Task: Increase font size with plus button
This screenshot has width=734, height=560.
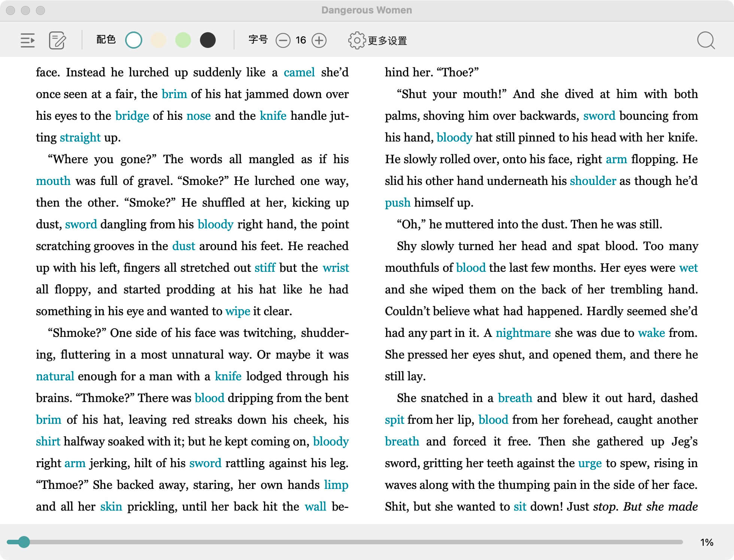Action: pos(319,40)
